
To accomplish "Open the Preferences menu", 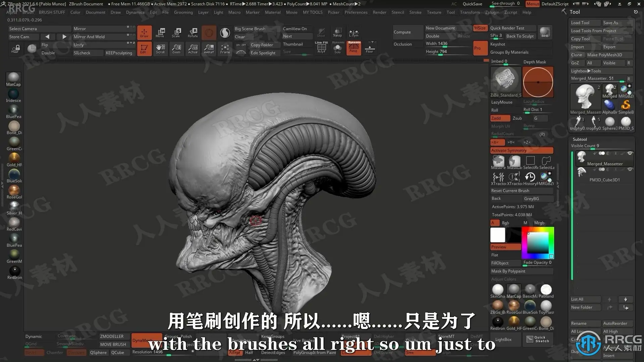I will (x=356, y=12).
